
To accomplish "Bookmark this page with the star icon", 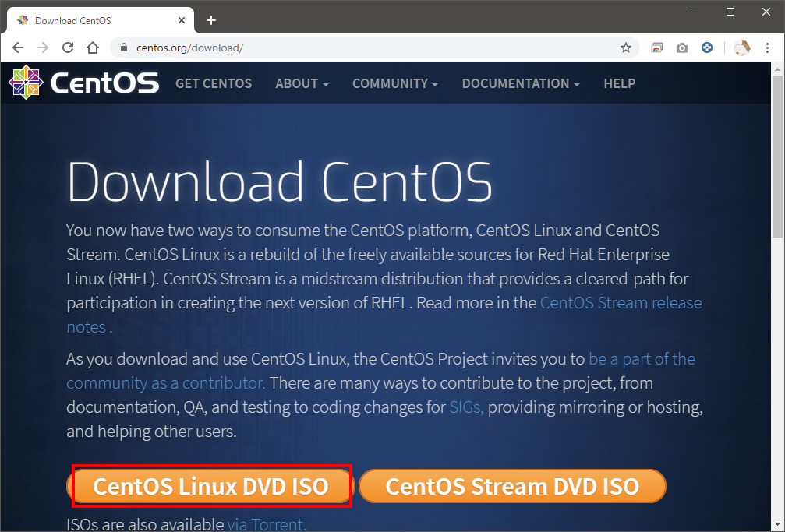I will [626, 48].
